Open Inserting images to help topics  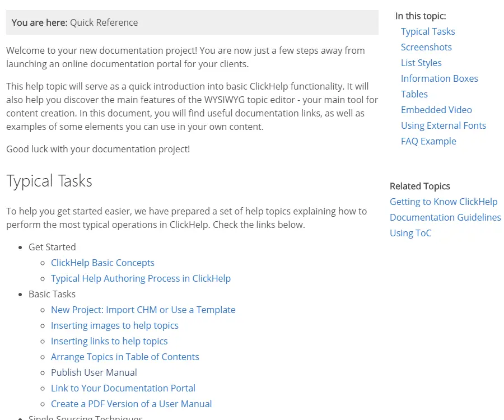coord(115,325)
